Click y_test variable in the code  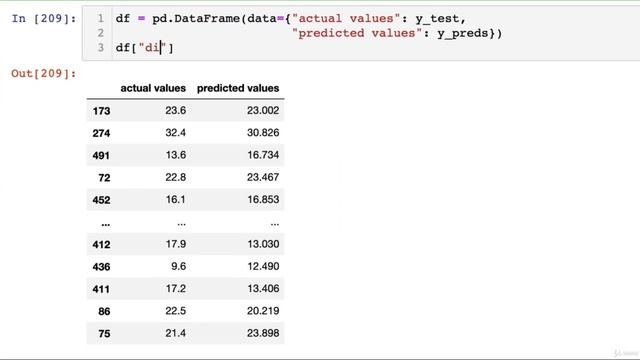click(437, 18)
